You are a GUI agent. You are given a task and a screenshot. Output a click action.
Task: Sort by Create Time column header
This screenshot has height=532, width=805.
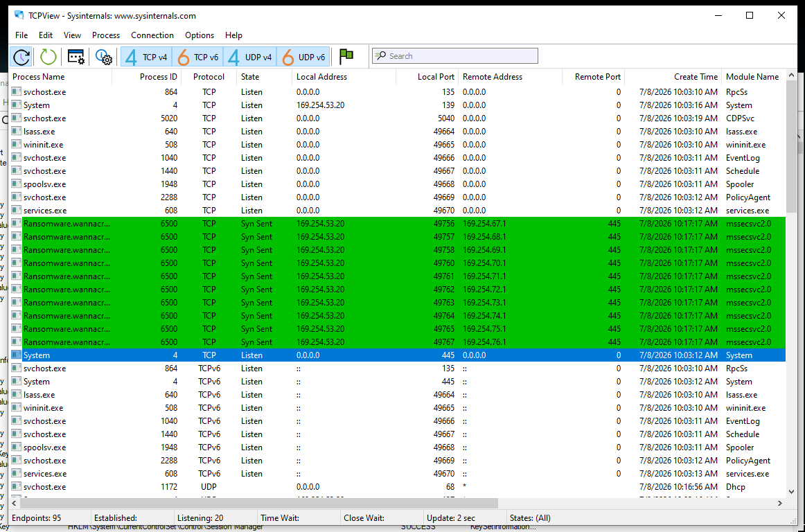673,77
